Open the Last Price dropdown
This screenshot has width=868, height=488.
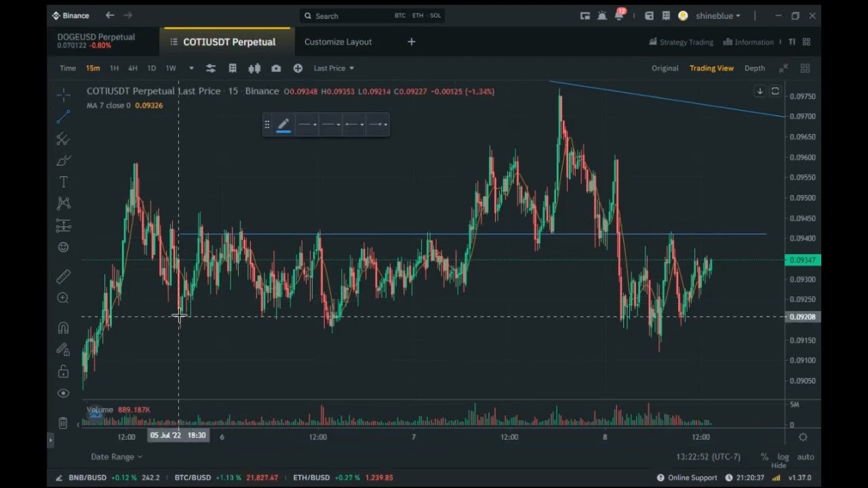[x=334, y=68]
